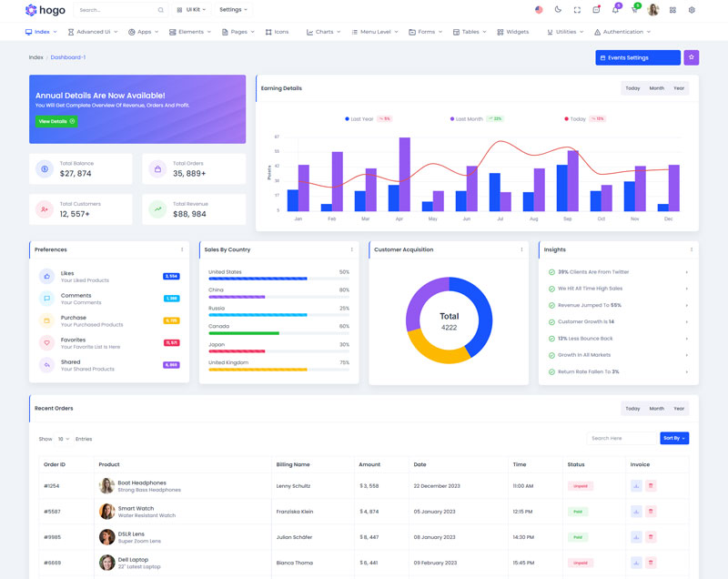Viewport: 728px width, 579px height.
Task: Click the green View Details button
Action: point(56,121)
